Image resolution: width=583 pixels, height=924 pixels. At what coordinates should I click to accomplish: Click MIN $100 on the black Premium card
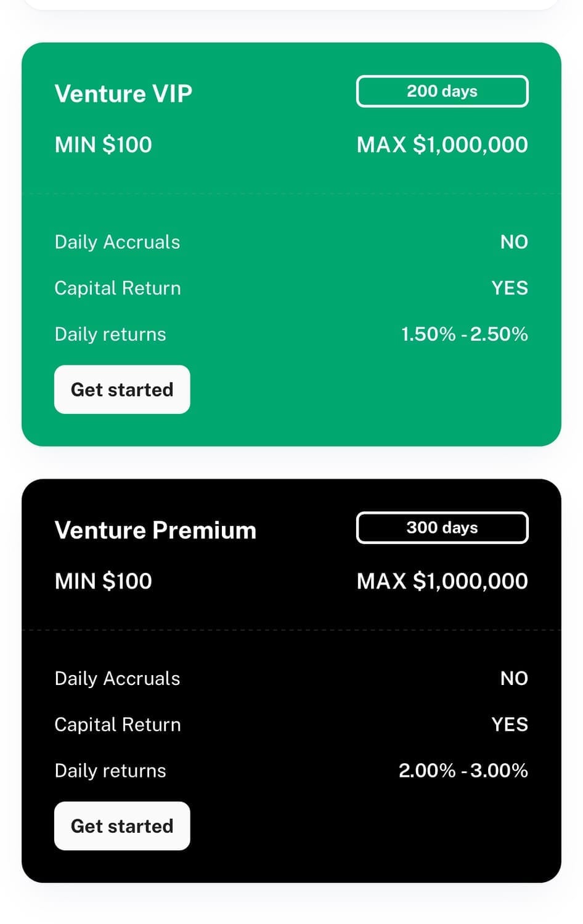103,581
